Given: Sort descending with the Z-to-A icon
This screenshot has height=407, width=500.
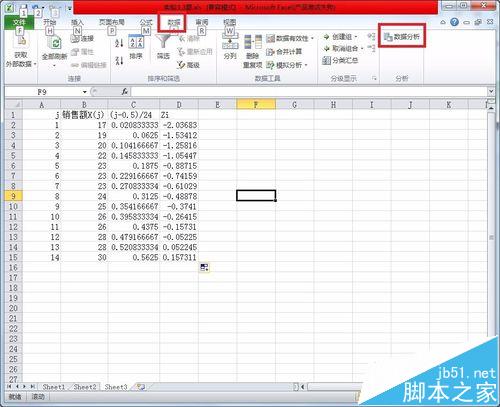Looking at the screenshot, I should (119, 60).
